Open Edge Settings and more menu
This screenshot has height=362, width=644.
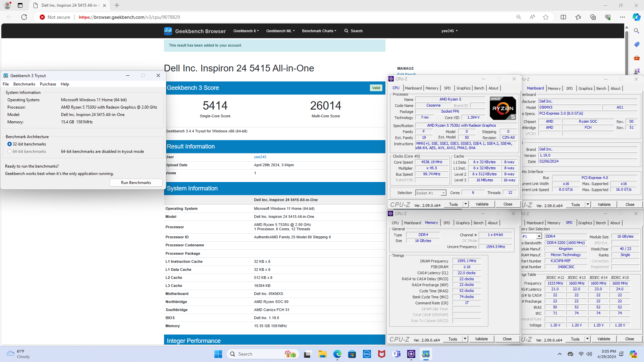622,17
